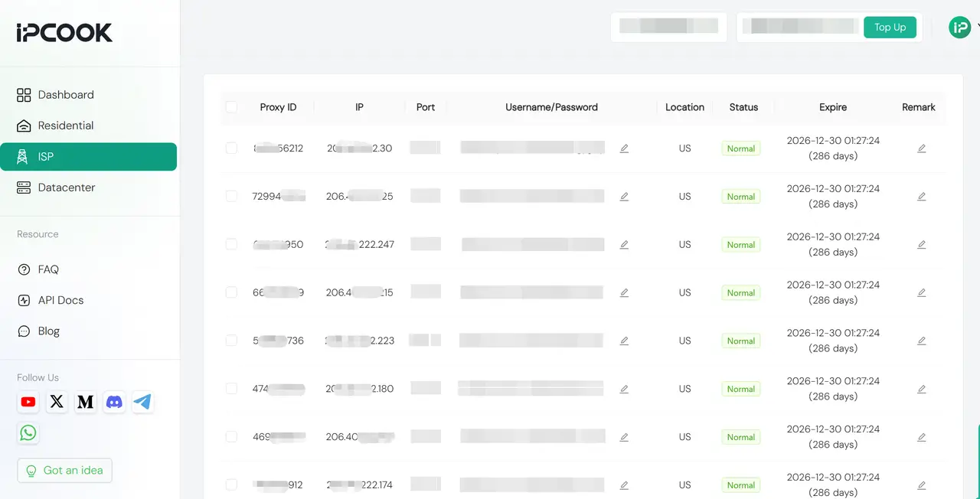
Task: Click the balance input field near Top Up
Action: pyautogui.click(x=799, y=27)
